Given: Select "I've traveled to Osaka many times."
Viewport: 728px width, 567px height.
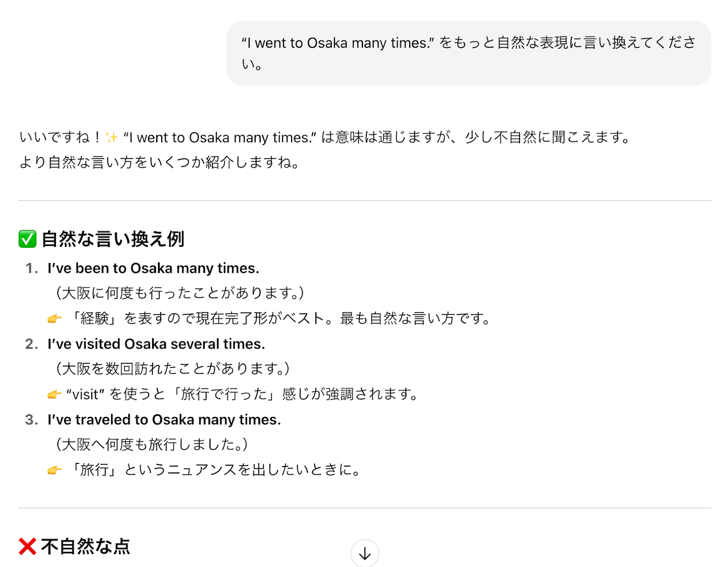Looking at the screenshot, I should [164, 420].
